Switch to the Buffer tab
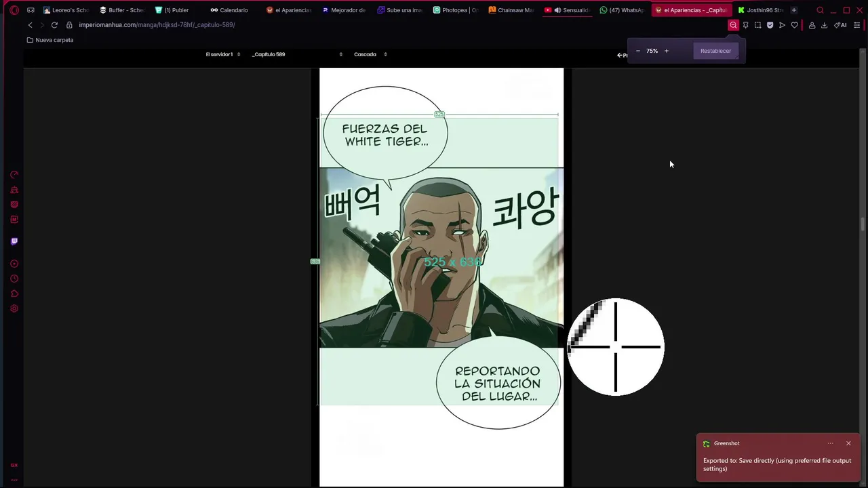Image resolution: width=868 pixels, height=488 pixels. coord(122,10)
